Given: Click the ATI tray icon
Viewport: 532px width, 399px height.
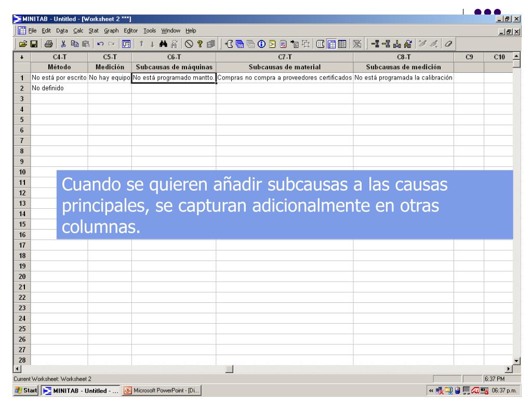Looking at the screenshot, I should (x=475, y=391).
